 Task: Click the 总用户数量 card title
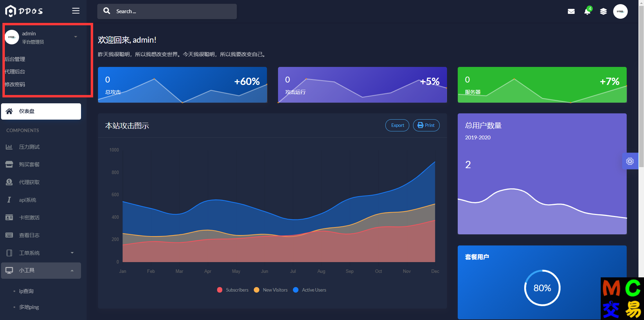483,126
